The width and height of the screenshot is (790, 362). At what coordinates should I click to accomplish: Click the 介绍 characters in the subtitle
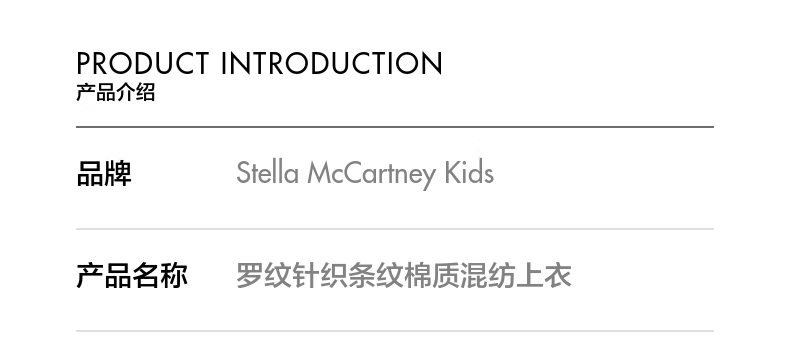[x=135, y=93]
